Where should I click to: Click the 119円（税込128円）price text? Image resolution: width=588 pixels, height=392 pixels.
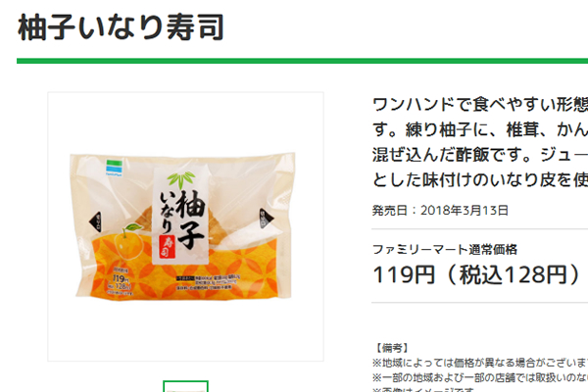click(x=476, y=275)
